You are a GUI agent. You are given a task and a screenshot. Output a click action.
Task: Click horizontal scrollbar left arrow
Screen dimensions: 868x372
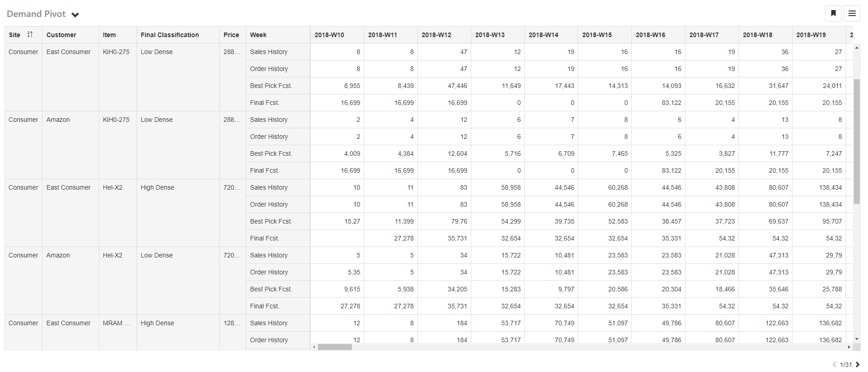coord(314,347)
